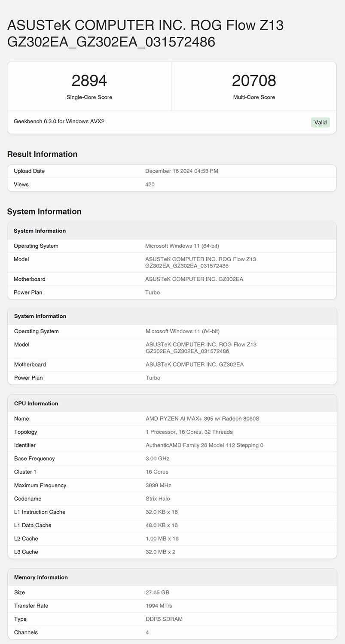
Task: Click the Memory Information table header
Action: click(x=172, y=577)
